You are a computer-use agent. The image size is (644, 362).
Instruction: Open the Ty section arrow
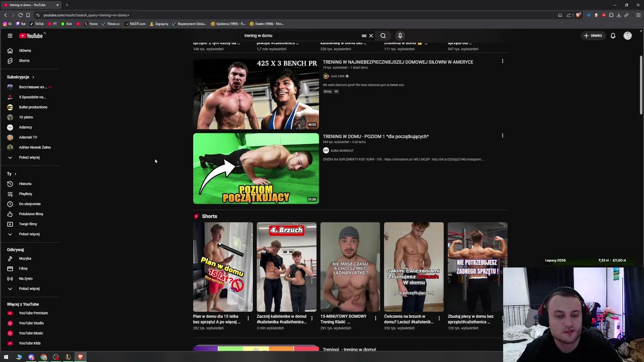[x=15, y=173]
